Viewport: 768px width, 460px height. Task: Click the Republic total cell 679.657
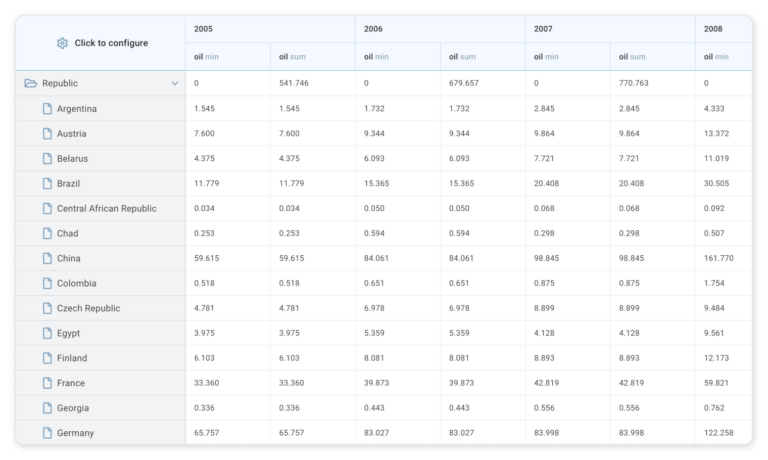point(483,83)
